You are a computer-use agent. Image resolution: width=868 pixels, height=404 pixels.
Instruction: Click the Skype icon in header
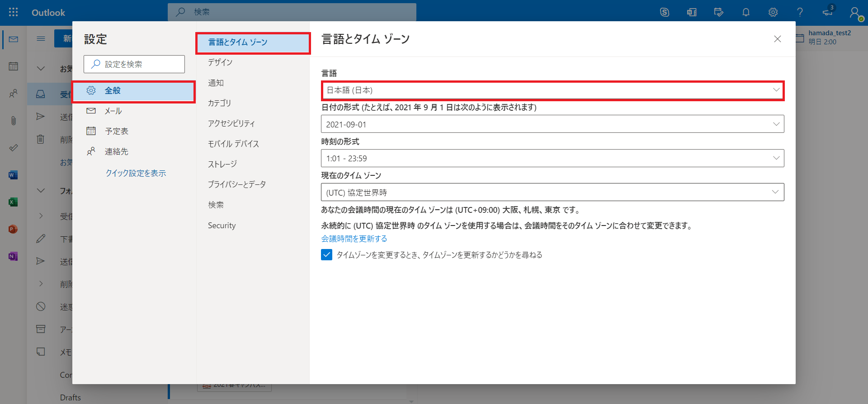(x=665, y=12)
